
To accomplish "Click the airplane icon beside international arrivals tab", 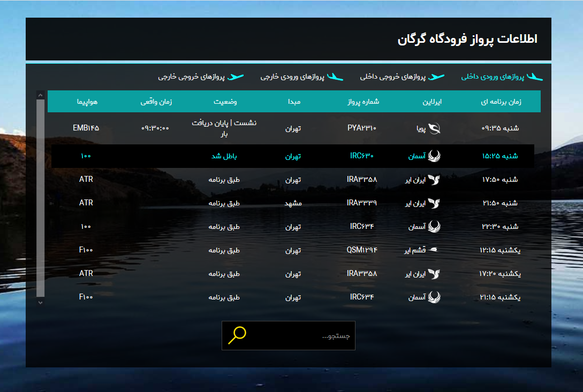I will click(335, 76).
